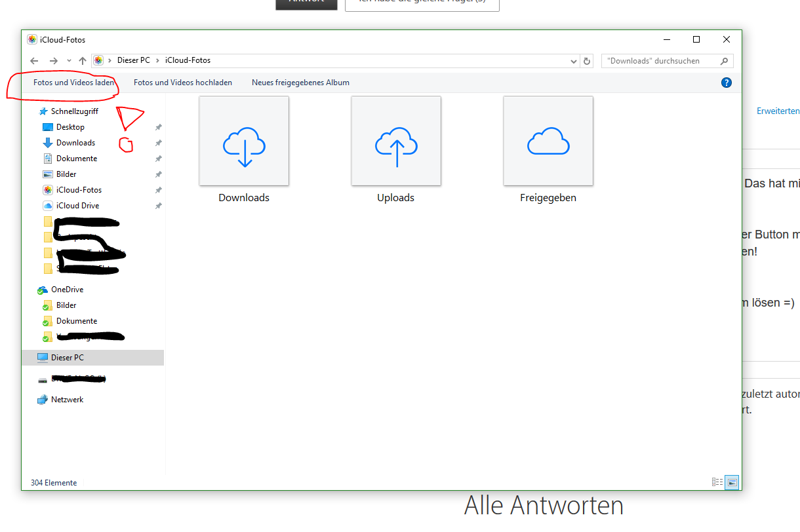Click the OneDrive cloud icon in sidebar
The width and height of the screenshot is (800, 532).
pos(42,290)
